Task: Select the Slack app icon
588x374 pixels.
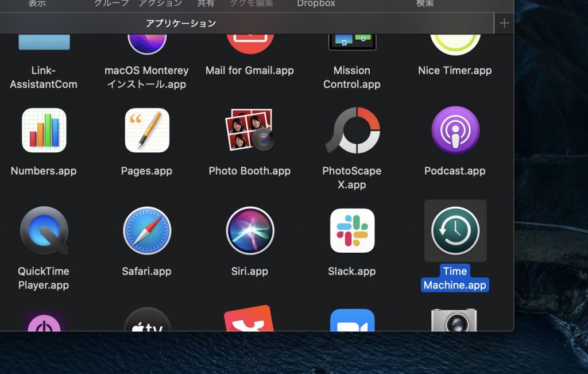Action: tap(353, 230)
